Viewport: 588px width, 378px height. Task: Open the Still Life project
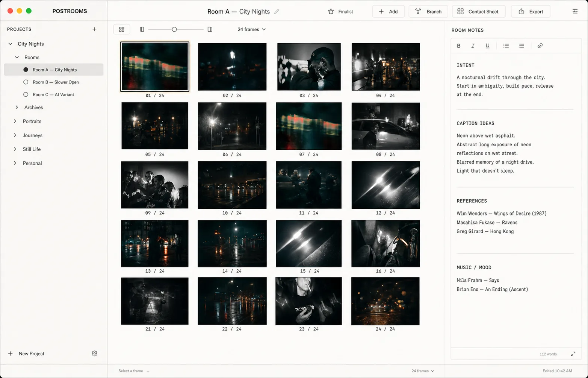click(x=32, y=149)
